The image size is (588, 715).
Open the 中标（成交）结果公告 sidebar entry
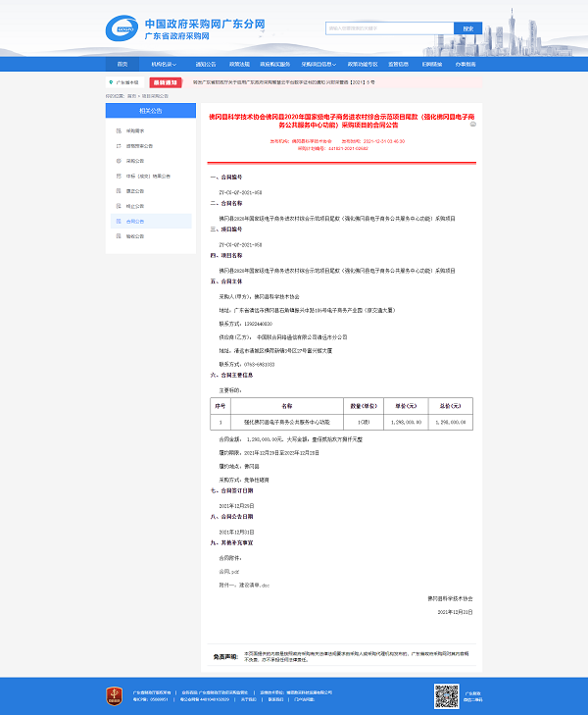[x=148, y=176]
